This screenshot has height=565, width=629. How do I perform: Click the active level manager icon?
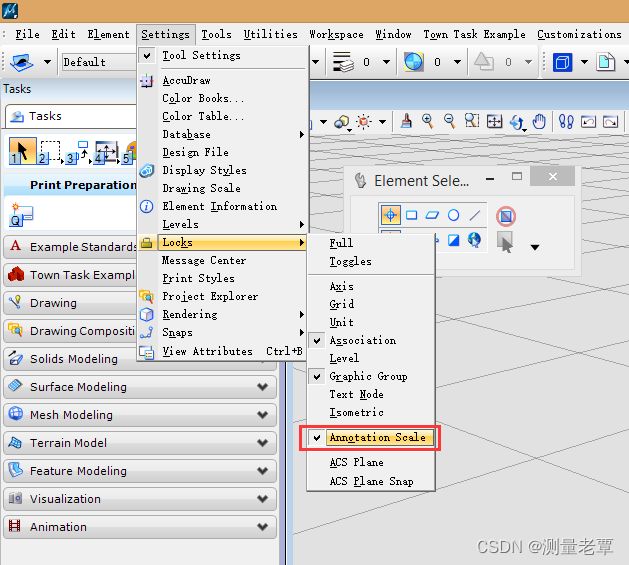tap(22, 62)
